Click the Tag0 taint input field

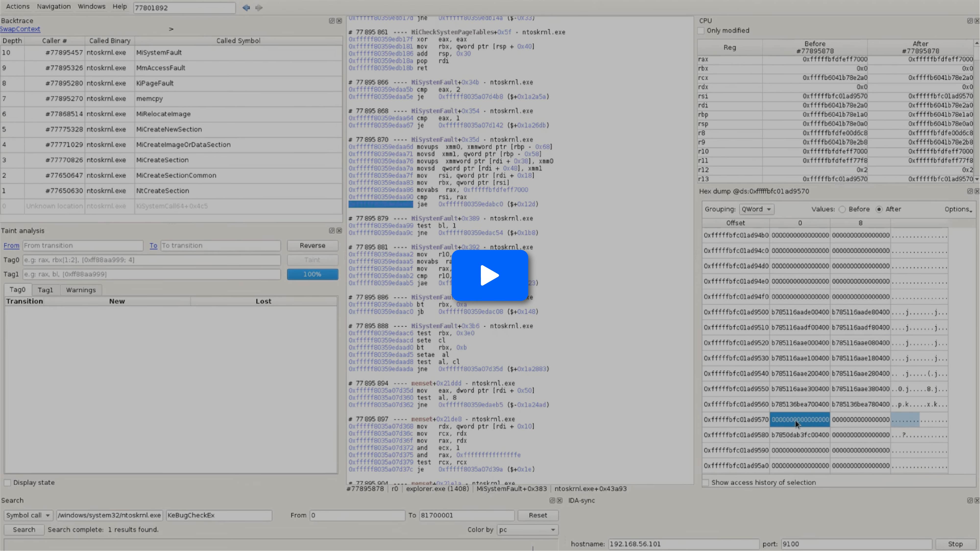tap(151, 260)
